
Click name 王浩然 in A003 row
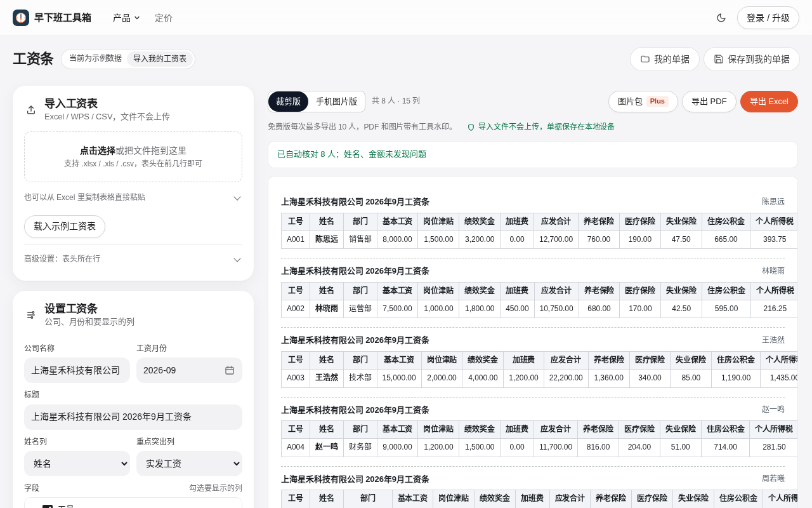(x=327, y=378)
